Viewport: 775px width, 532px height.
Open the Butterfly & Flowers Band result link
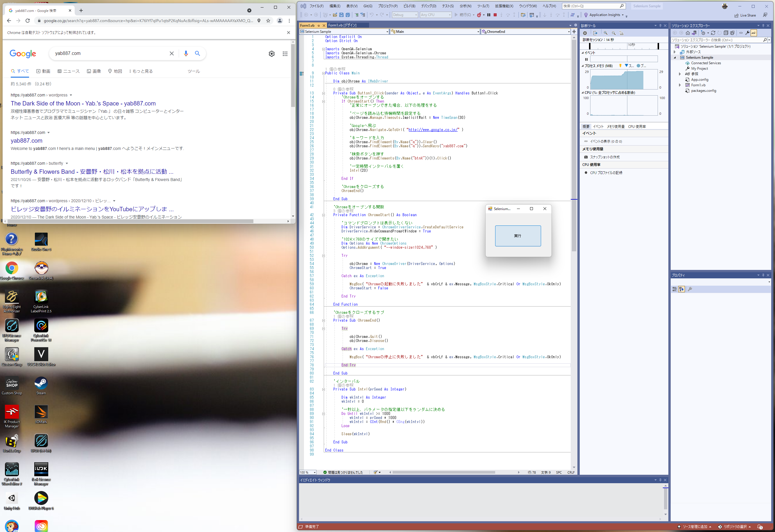(x=92, y=172)
